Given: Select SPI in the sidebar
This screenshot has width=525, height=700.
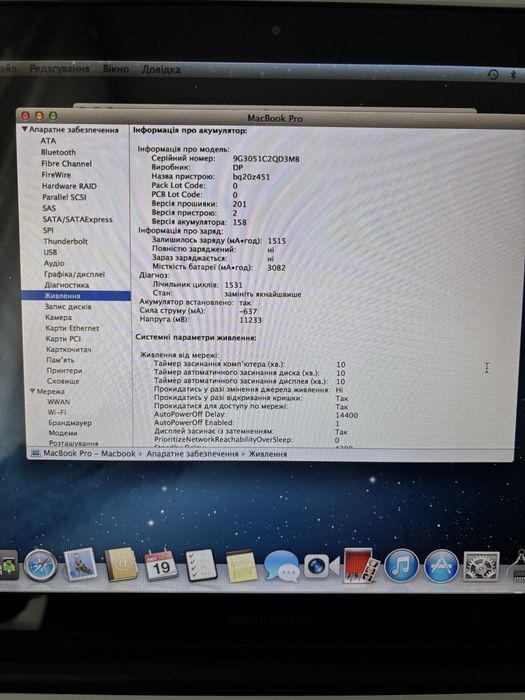Looking at the screenshot, I should tap(48, 230).
